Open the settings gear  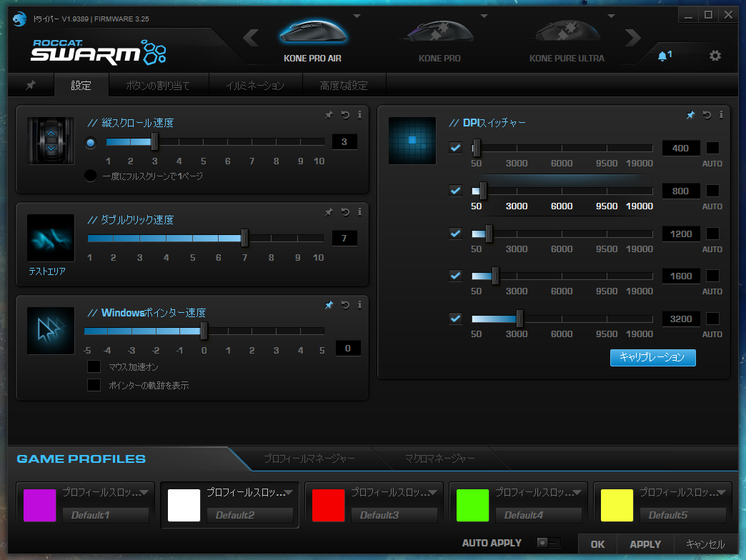click(x=715, y=56)
